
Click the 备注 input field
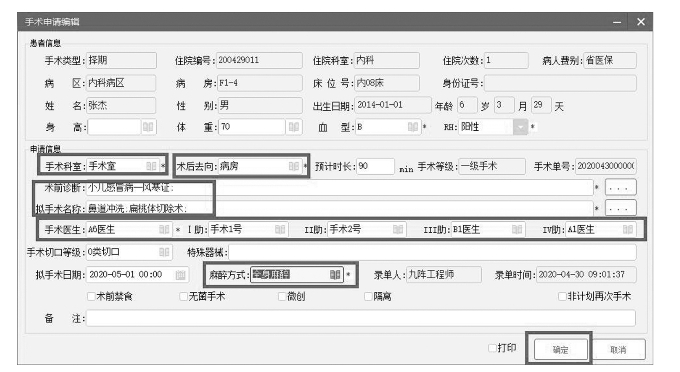click(x=361, y=318)
